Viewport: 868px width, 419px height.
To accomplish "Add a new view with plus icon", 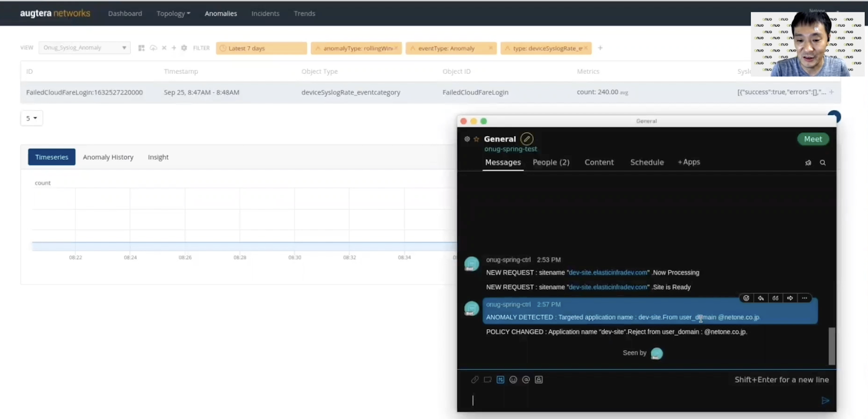I will (174, 48).
